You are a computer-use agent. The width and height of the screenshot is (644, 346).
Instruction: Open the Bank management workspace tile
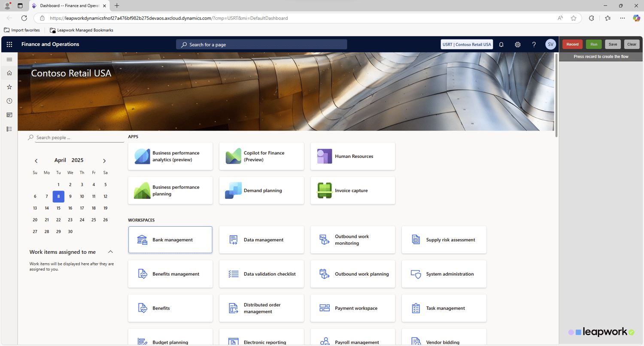pyautogui.click(x=170, y=240)
